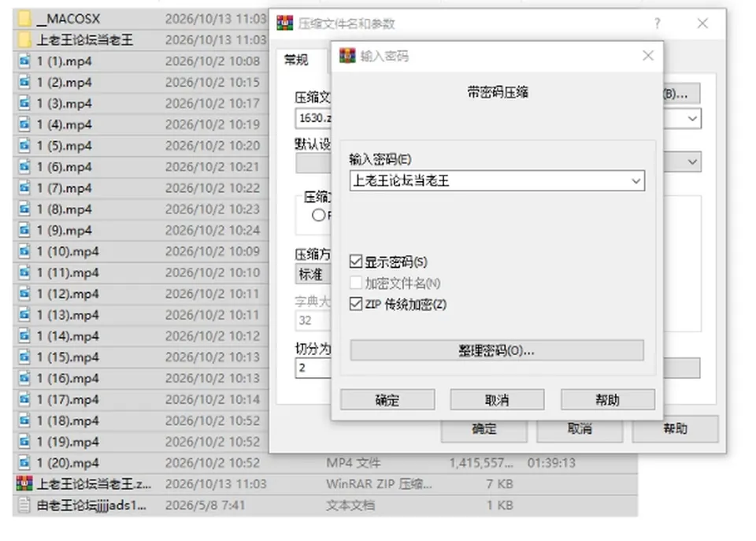756x541 pixels.
Task: Open the 整理密码(O)... button
Action: coord(497,350)
